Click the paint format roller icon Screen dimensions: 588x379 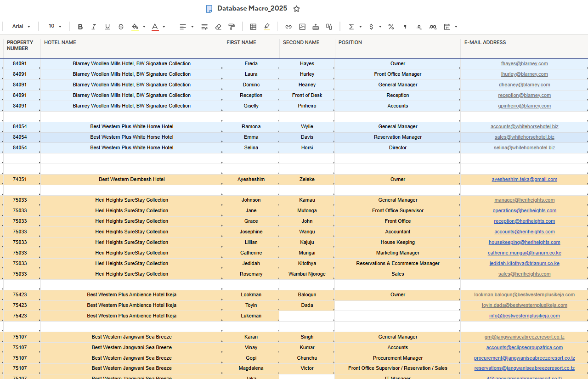[x=232, y=27]
